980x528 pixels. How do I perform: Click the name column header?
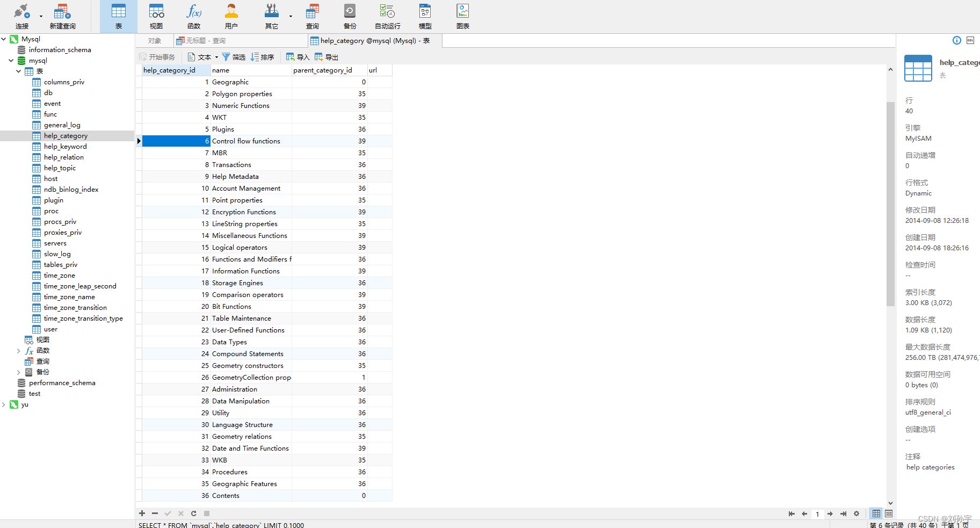tap(251, 70)
